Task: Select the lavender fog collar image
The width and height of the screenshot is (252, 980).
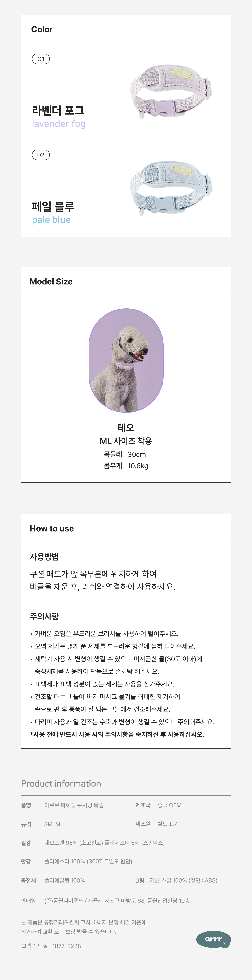Action: [171, 92]
